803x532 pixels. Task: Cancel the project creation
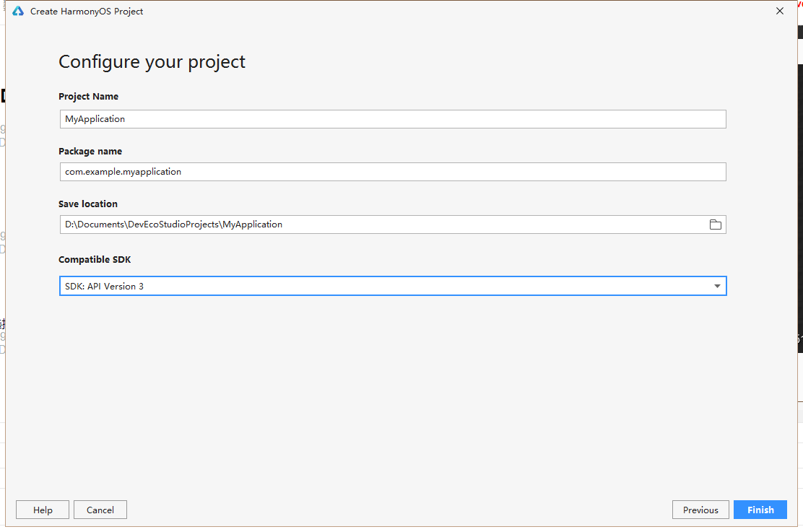100,510
